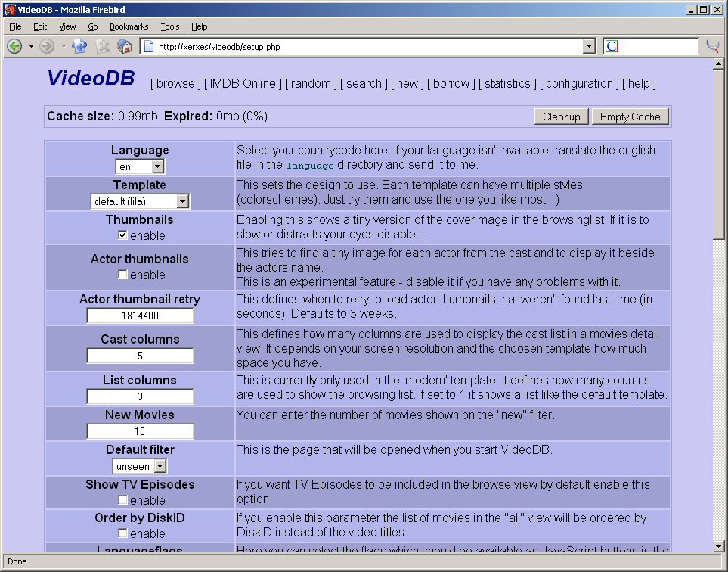Open the borrow link
This screenshot has height=572, width=728.
tap(451, 84)
